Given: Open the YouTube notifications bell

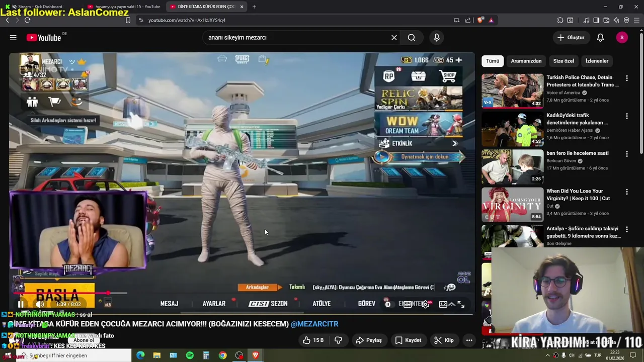Looking at the screenshot, I should (x=600, y=38).
